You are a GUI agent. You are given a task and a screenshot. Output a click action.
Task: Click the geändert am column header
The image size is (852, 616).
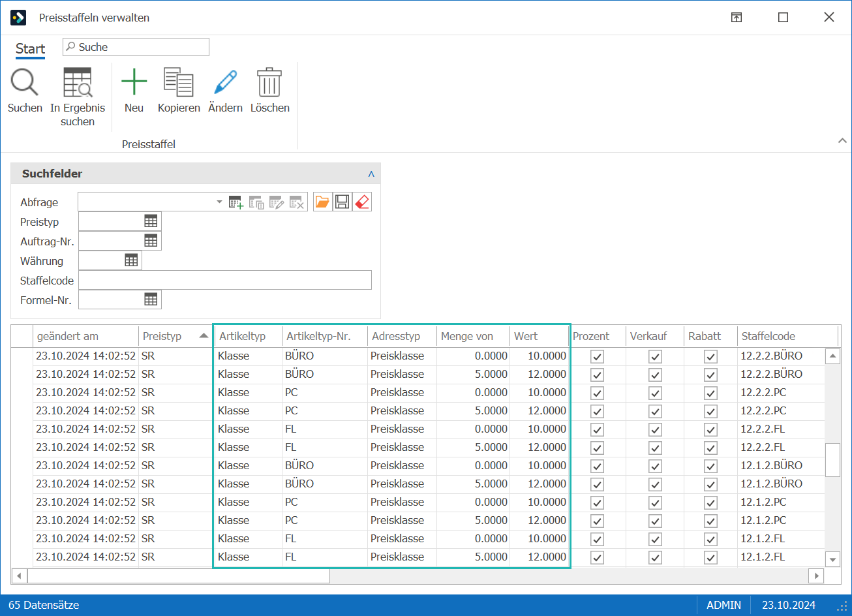point(85,336)
